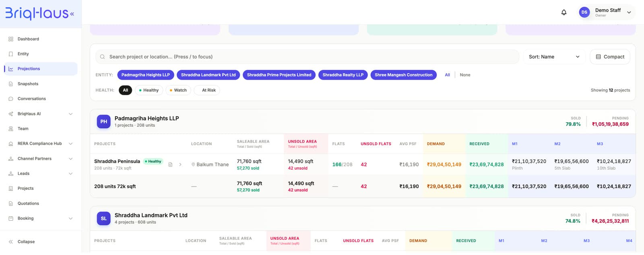Open Shraddha Peninsula document icon
Viewport: 644px width, 255px height.
point(170,165)
